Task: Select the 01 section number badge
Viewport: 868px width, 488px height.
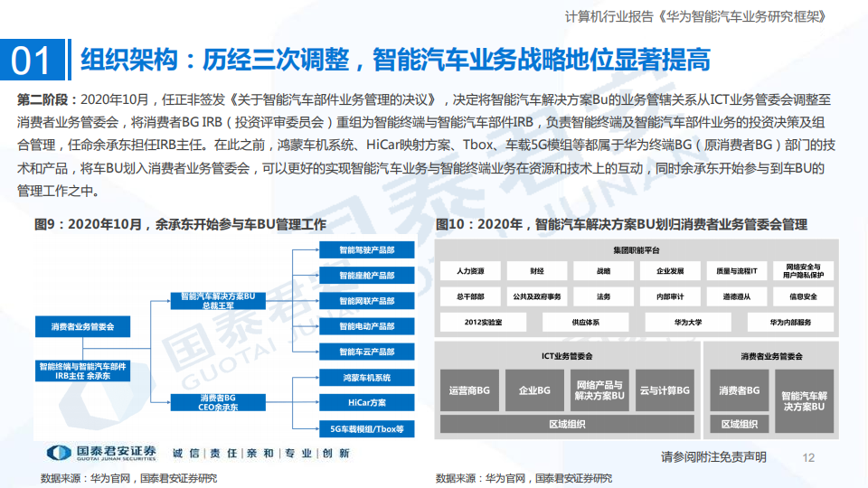Action: [33, 60]
